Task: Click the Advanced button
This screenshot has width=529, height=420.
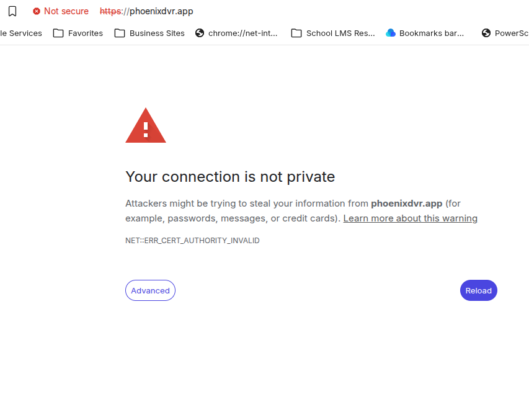Action: 150,290
